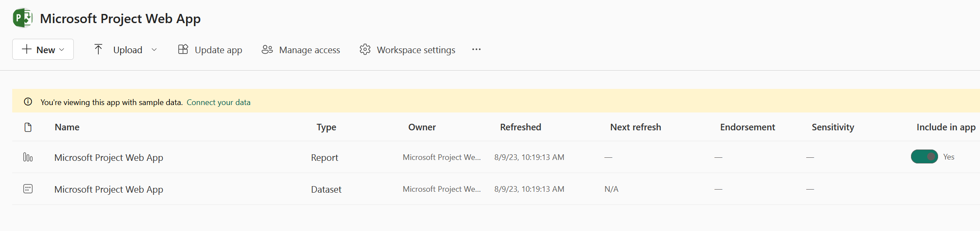Click the Microsoft Project Web App page title
The height and width of the screenshot is (231, 980).
click(x=120, y=19)
